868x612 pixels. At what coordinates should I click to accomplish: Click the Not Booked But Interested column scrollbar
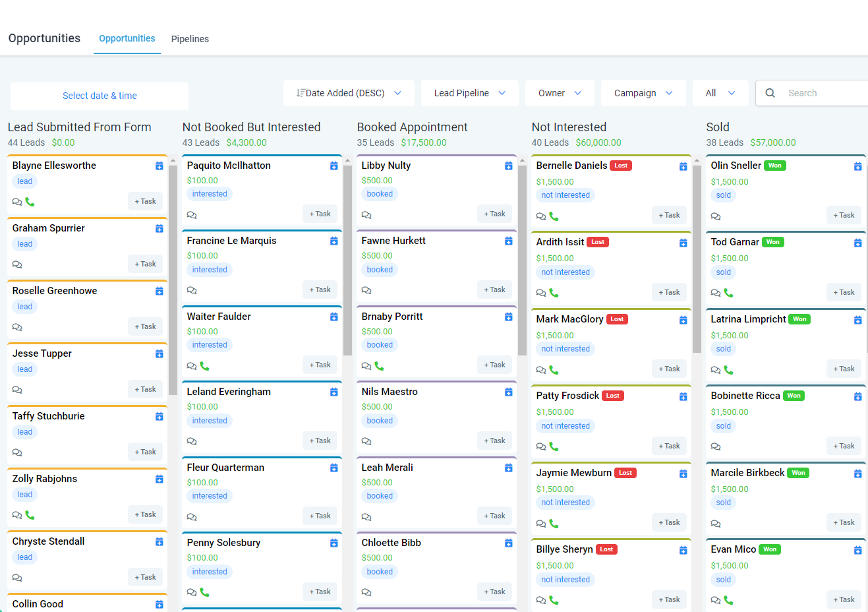coord(347,260)
